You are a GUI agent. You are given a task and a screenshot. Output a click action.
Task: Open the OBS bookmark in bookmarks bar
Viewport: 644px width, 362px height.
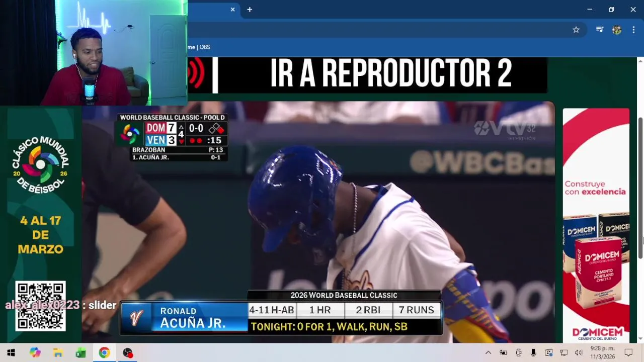199,47
